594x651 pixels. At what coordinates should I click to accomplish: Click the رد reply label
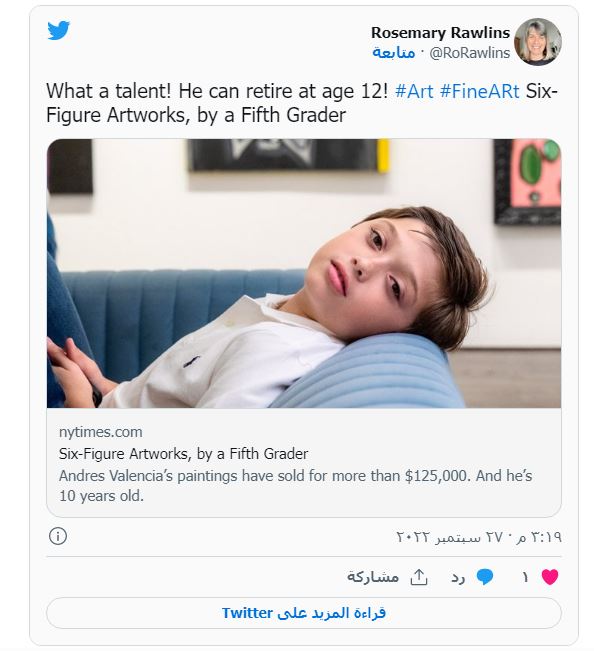[458, 578]
